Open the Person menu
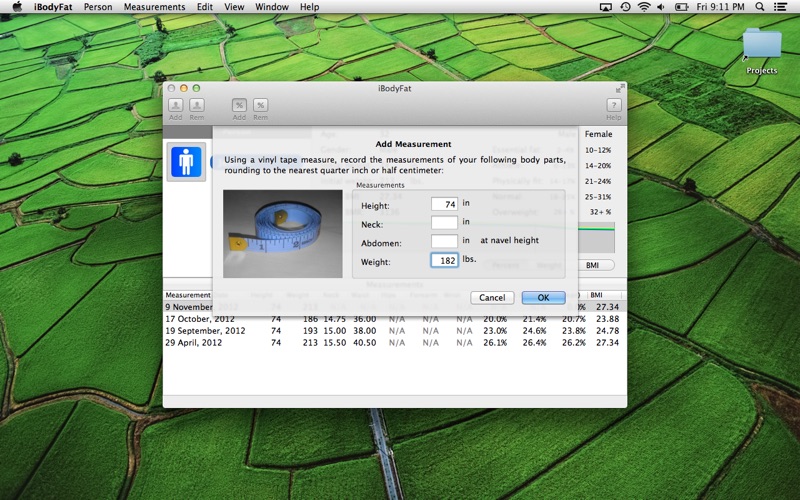This screenshot has width=800, height=500. point(98,7)
